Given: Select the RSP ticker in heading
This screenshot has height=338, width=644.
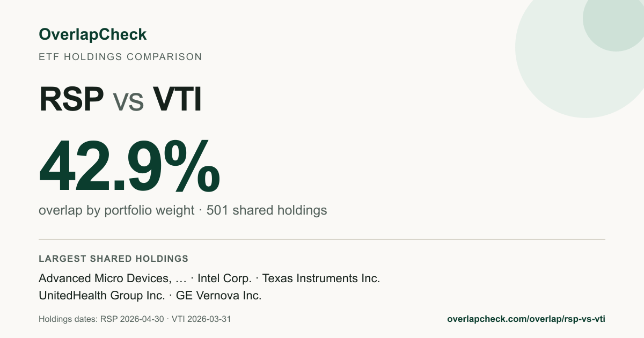Looking at the screenshot, I should 71,99.
